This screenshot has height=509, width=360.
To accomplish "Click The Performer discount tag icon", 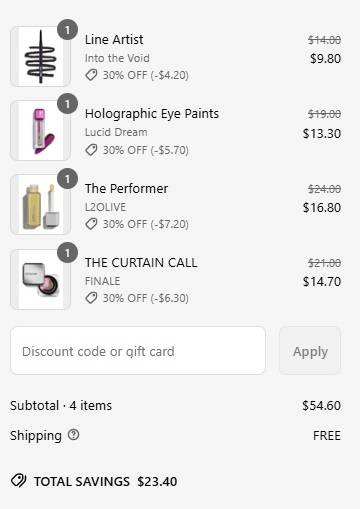I will point(91,224).
